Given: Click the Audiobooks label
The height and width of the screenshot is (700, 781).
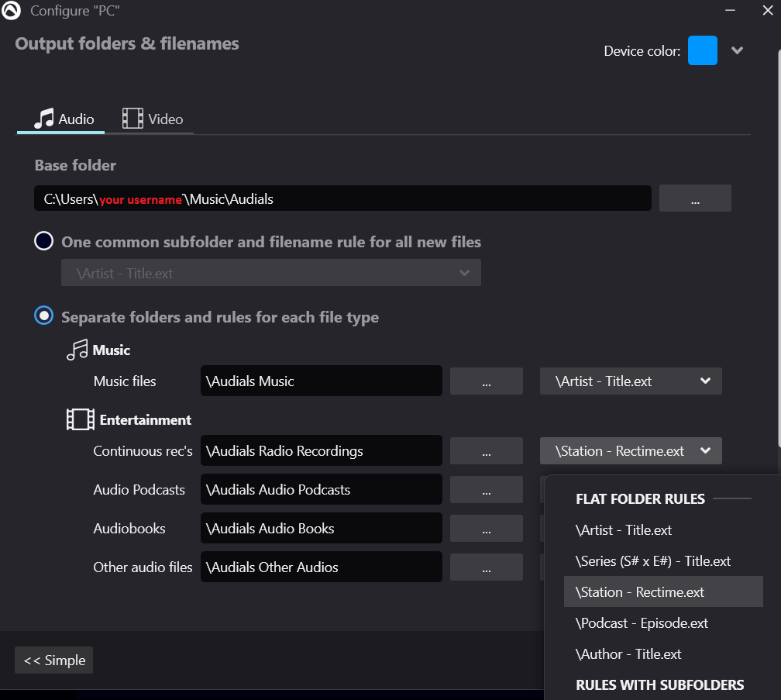Looking at the screenshot, I should (129, 529).
